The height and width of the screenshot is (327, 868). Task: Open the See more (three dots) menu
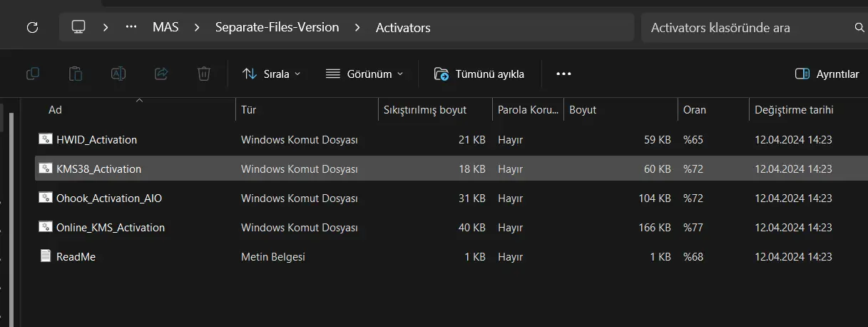tap(563, 74)
